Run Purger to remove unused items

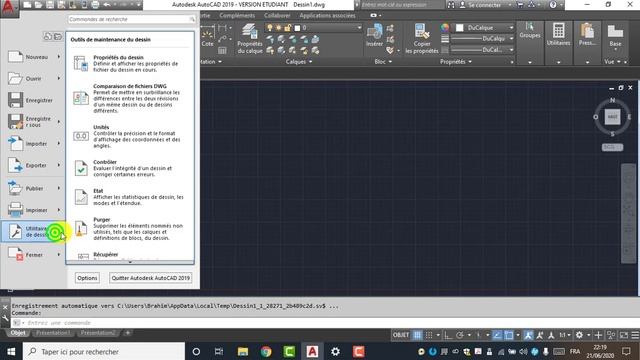tap(130, 229)
